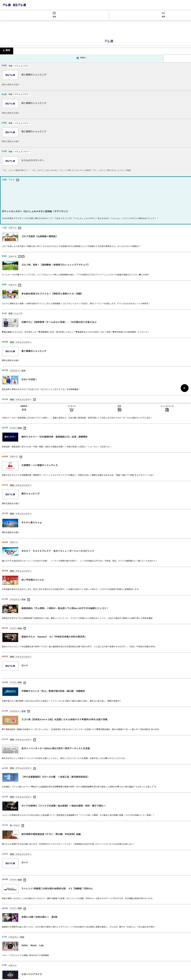Open ＢＯＡＴ ＲＡＣＥプレミア program
Viewport: 191px width, 980px height.
(58, 551)
